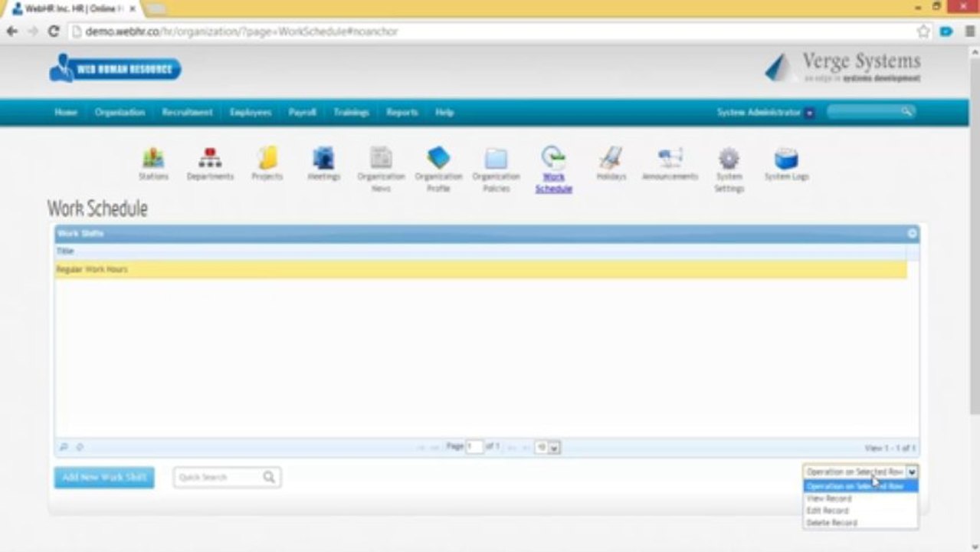Focus the Quick Search input field
980x552 pixels.
pyautogui.click(x=219, y=477)
